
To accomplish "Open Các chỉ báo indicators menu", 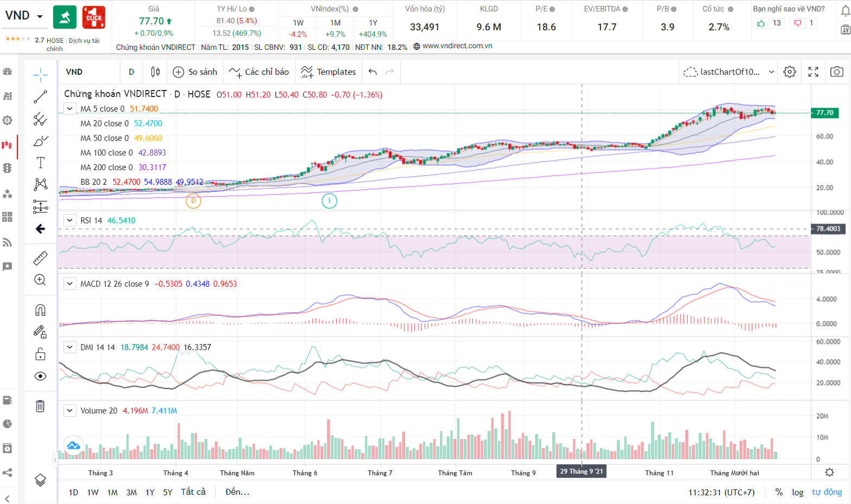I will 259,72.
